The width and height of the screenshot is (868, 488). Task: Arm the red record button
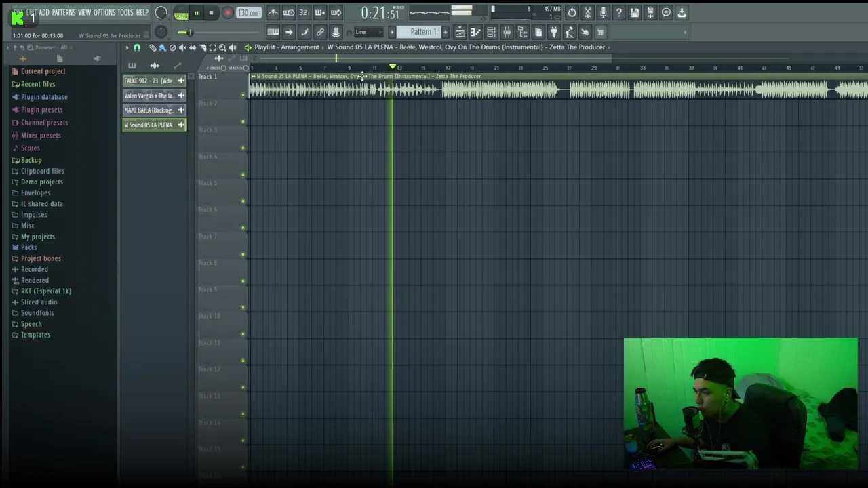coord(228,13)
